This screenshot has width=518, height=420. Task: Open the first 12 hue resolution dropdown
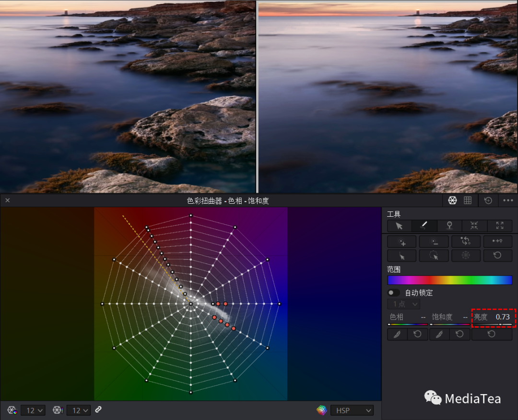[33, 410]
